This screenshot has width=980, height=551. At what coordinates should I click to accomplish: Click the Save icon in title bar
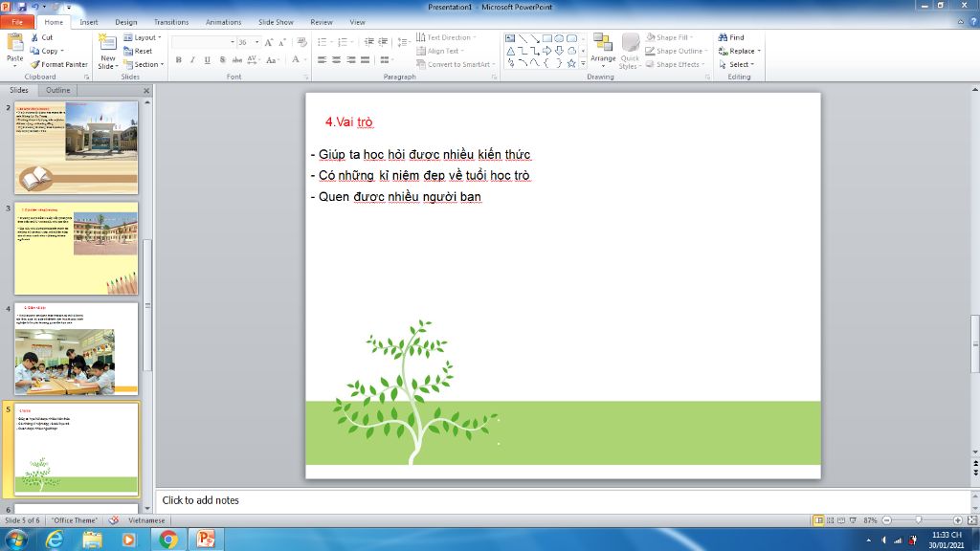point(22,7)
